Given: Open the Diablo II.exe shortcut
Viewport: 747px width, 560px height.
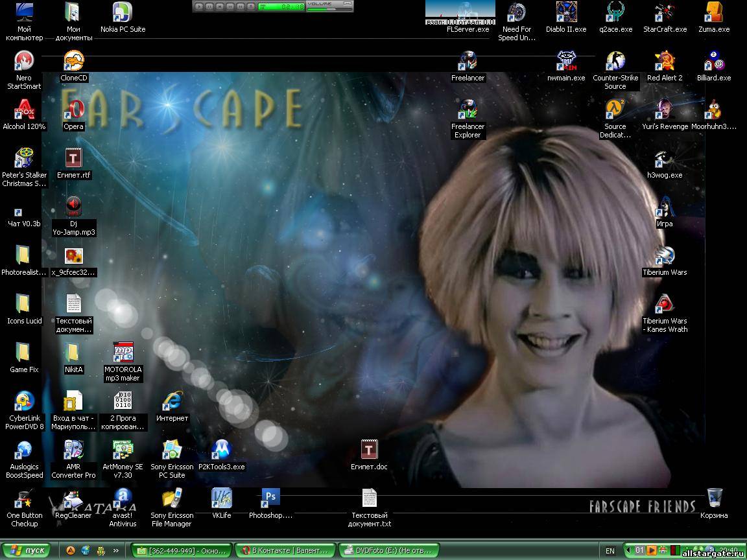Looking at the screenshot, I should pos(565,14).
